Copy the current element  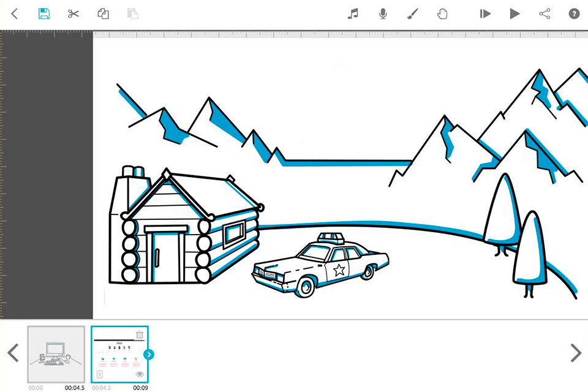(103, 13)
